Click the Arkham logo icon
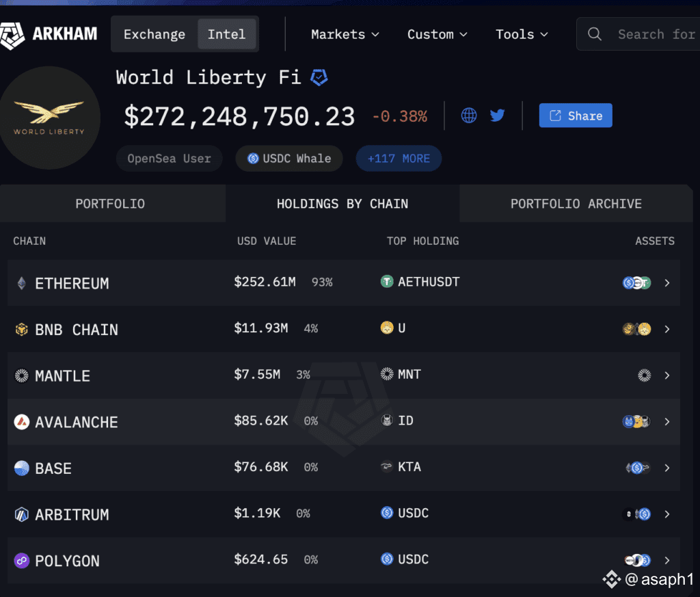Image resolution: width=700 pixels, height=597 pixels. pos(12,34)
